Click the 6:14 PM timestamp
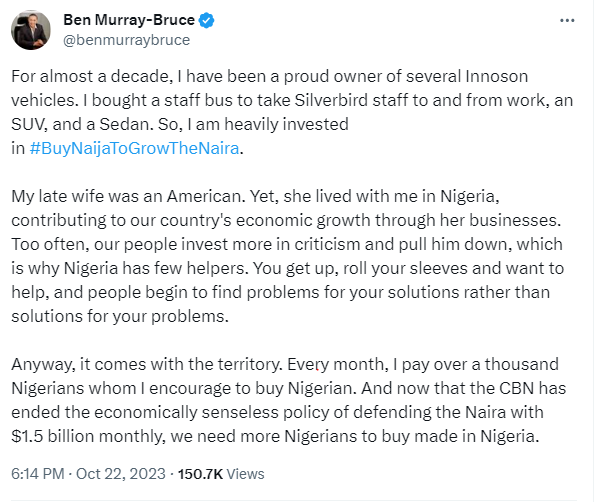This screenshot has width=600, height=502. (38, 474)
